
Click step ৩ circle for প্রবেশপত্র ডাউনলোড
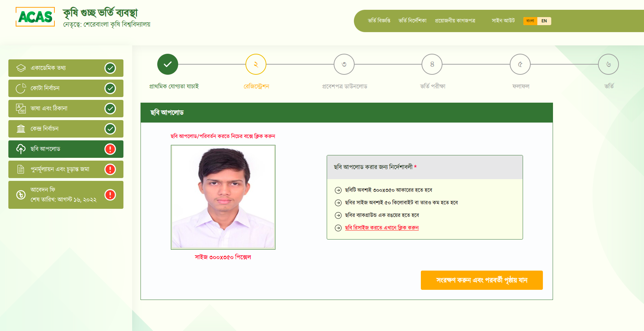click(344, 64)
